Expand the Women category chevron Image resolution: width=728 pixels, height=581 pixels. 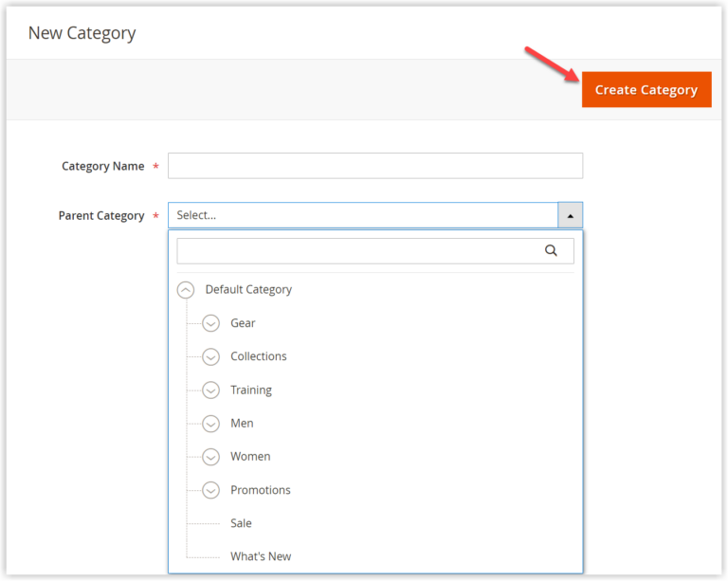tap(210, 457)
